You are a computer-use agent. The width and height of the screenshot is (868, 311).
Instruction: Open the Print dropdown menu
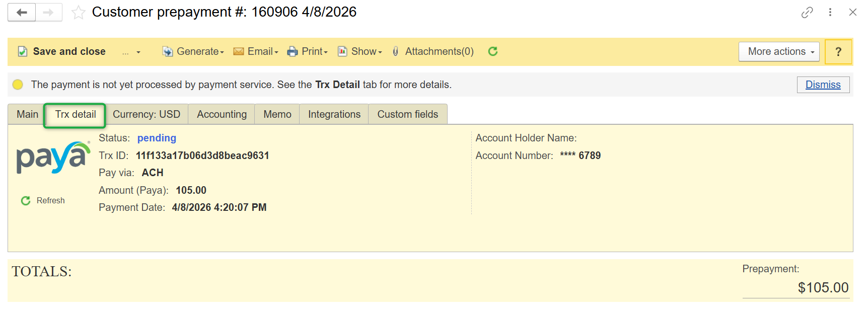coord(308,51)
